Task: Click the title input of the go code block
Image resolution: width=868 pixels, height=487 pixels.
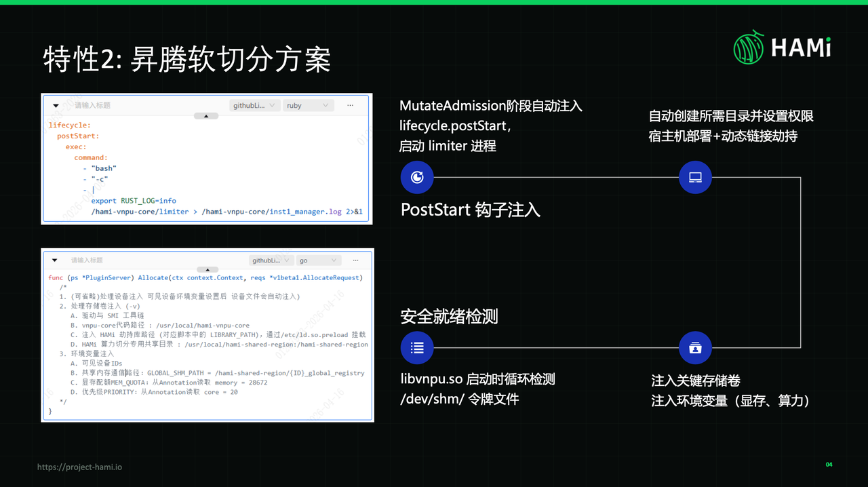Action: click(87, 260)
